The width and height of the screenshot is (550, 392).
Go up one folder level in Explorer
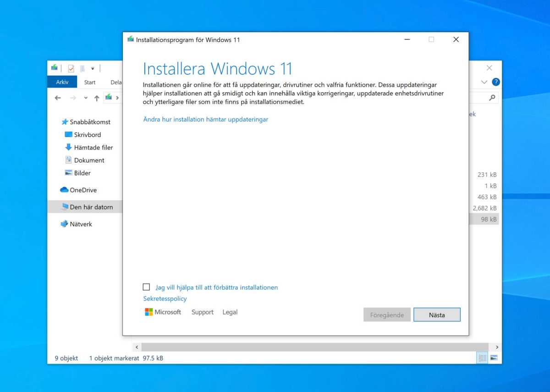(x=97, y=98)
